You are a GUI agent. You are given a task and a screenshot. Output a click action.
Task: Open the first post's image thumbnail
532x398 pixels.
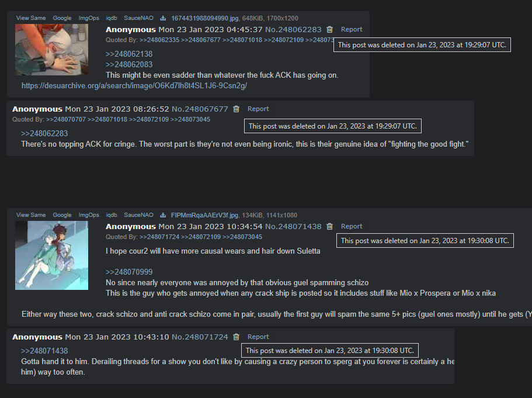click(x=51, y=50)
